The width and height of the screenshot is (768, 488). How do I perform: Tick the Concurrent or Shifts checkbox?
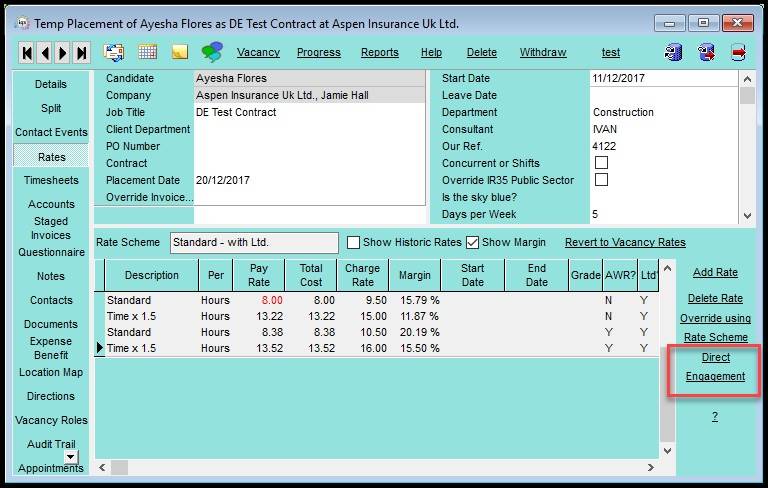[601, 163]
